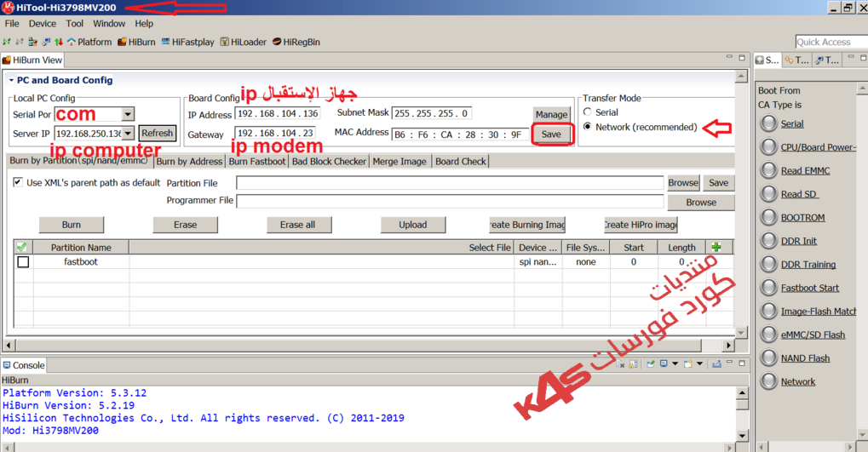Open the Server IP dropdown
The image size is (868, 452).
coord(128,134)
